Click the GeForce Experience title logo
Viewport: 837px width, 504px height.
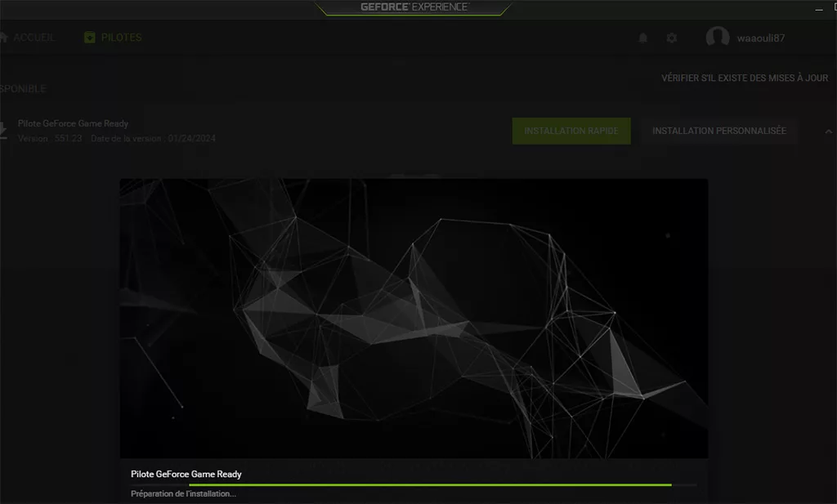[x=414, y=7]
